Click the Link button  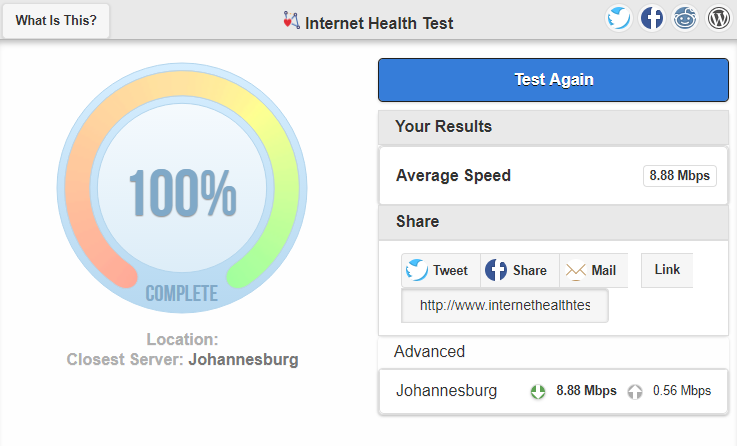click(x=667, y=270)
